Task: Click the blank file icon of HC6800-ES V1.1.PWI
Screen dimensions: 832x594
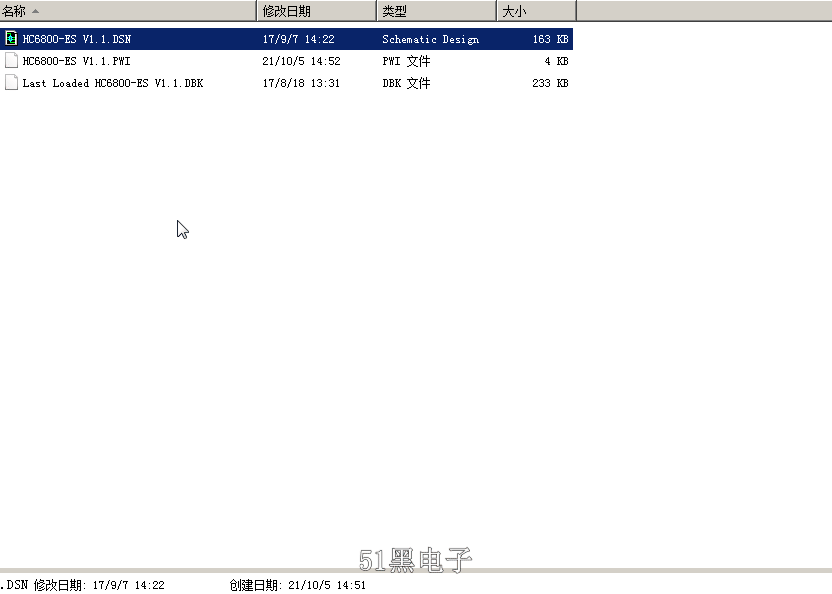Action: (x=11, y=61)
